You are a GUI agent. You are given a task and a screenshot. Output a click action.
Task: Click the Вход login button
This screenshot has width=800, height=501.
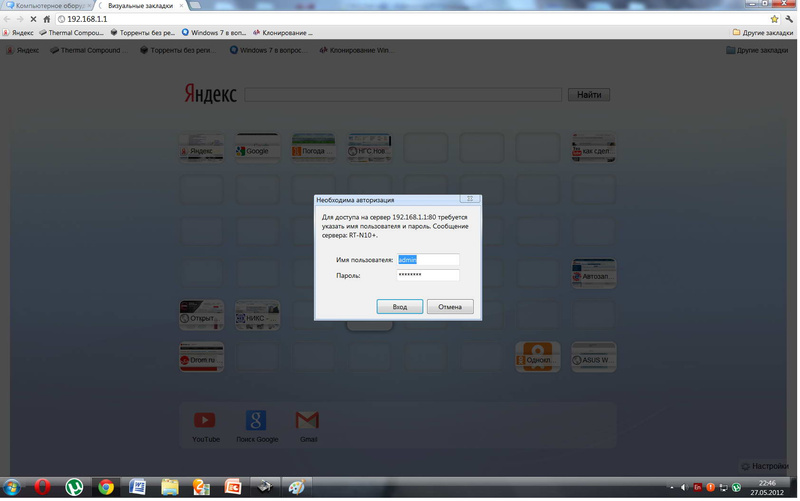(x=399, y=307)
